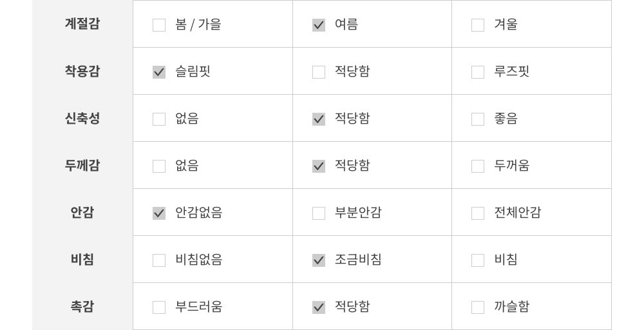Tick 적당함 checkbox in 착용감 row
Viewport: 644px width, 330px height.
pyautogui.click(x=319, y=72)
